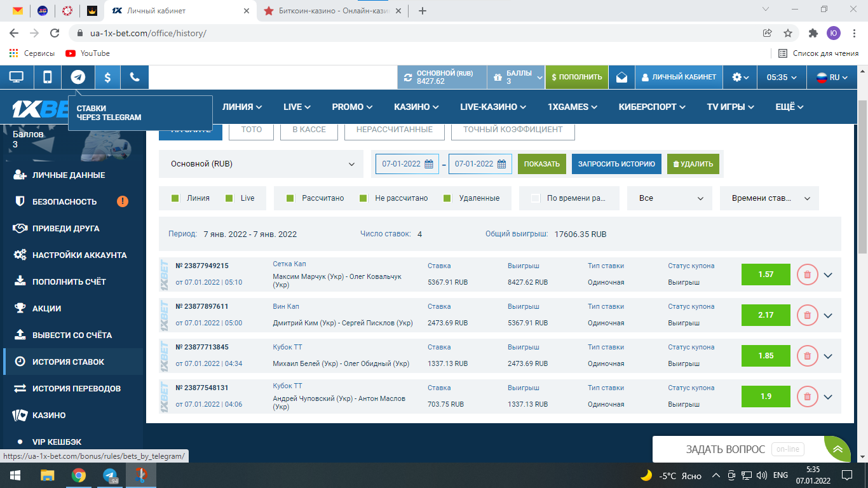Open calendar for the start date field
868x488 pixels.
coord(429,164)
